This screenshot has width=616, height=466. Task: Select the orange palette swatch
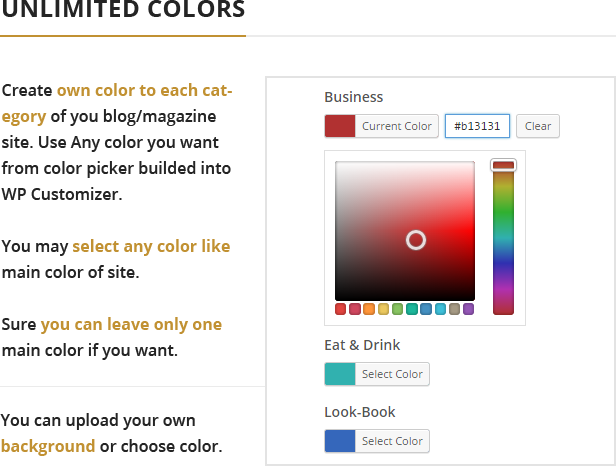[369, 309]
